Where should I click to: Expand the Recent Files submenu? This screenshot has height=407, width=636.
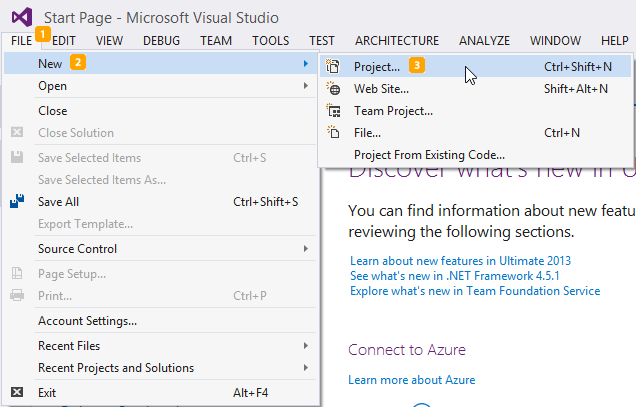point(170,346)
